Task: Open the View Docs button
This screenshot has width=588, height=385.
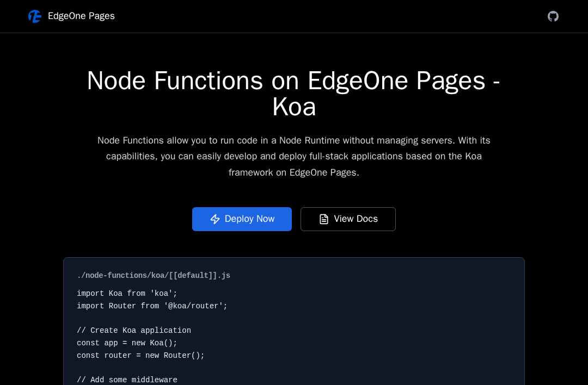Action: click(348, 219)
